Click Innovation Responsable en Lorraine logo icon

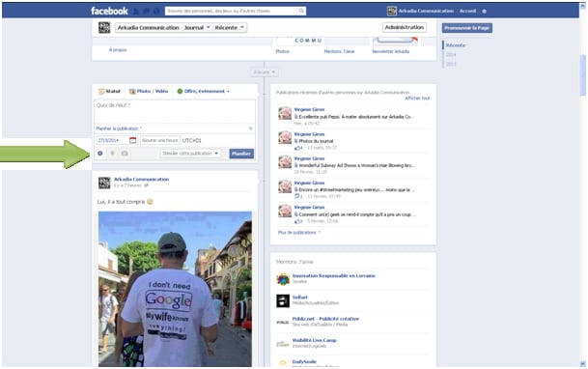(x=283, y=279)
